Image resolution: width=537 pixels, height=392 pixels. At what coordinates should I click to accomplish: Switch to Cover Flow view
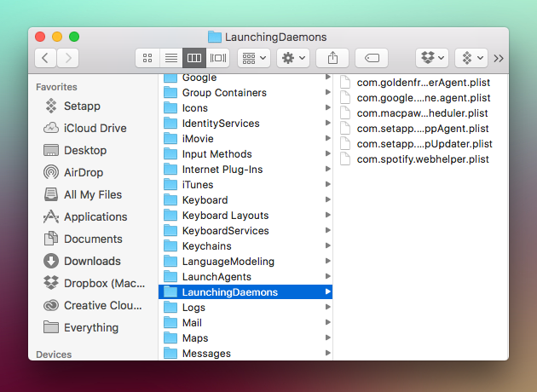tap(218, 58)
